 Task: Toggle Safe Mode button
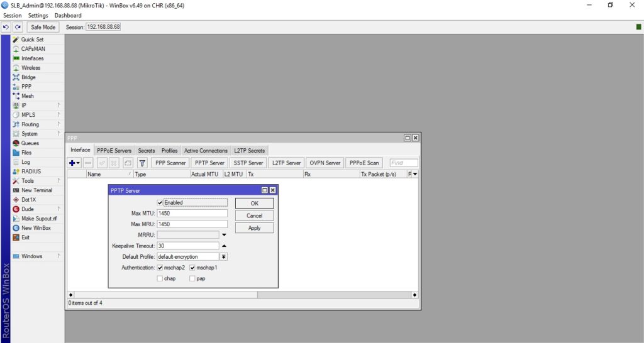pos(43,27)
